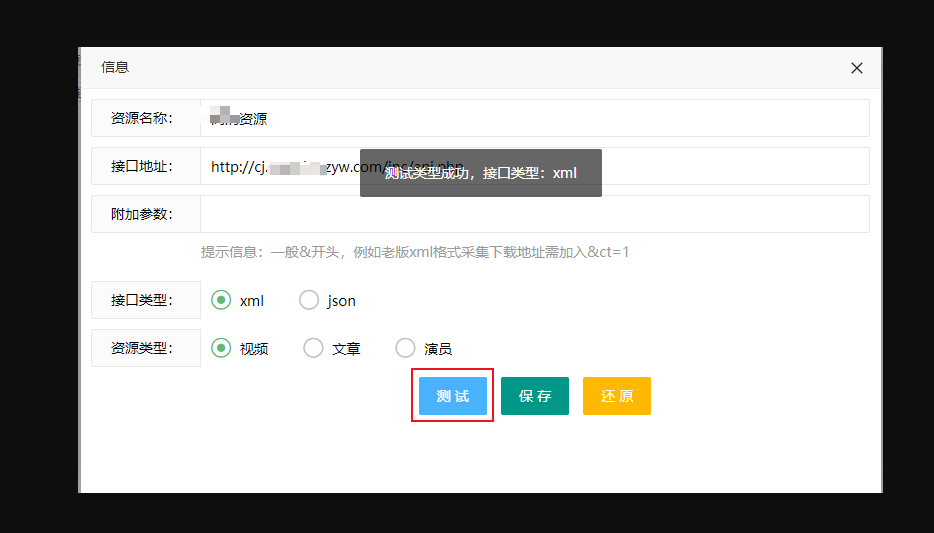Viewport: 934px width, 533px height.
Task: Click the green 保存 button
Action: (535, 396)
